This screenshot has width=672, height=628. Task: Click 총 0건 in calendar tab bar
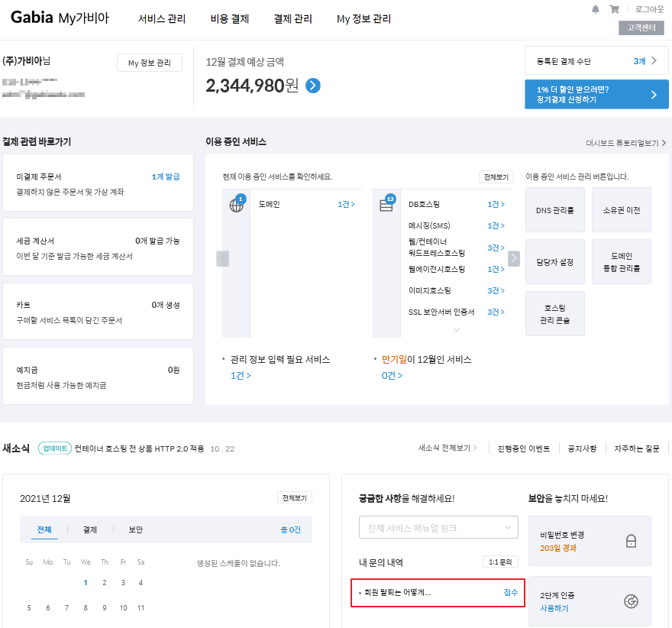point(291,530)
